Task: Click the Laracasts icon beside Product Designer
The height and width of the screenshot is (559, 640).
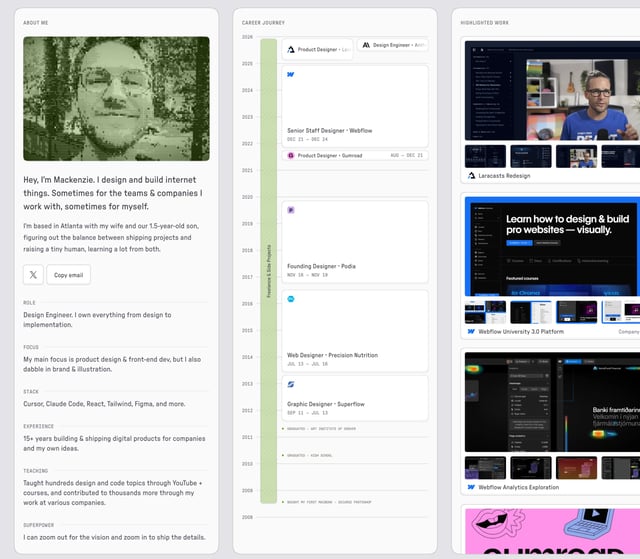Action: click(291, 48)
